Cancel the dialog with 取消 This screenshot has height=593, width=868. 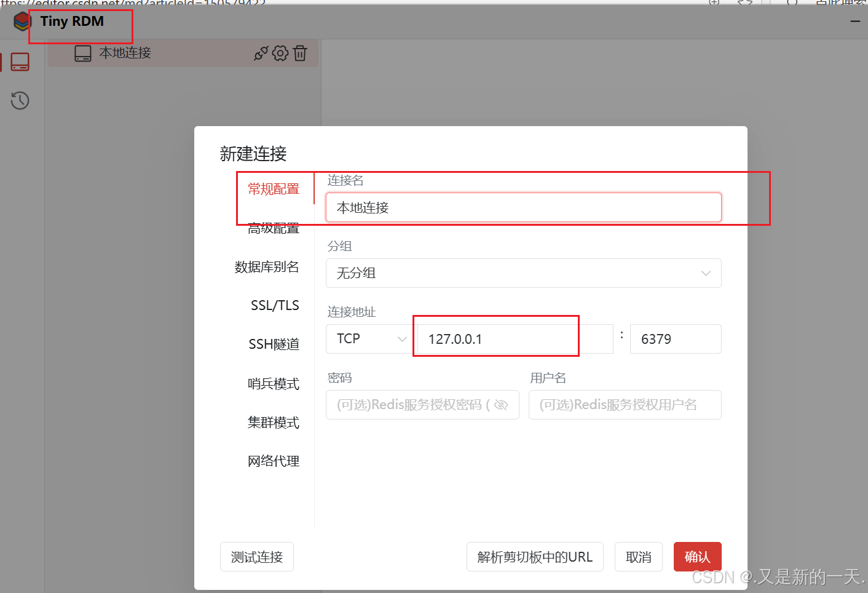[639, 557]
